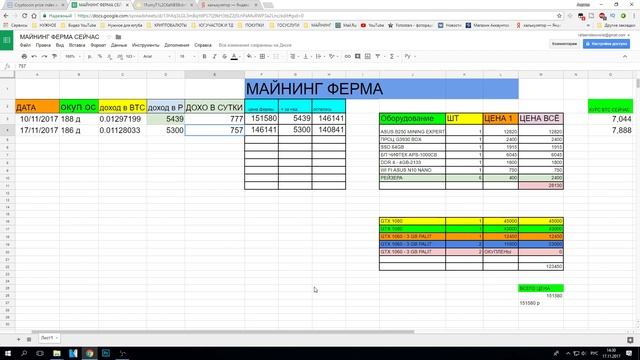
Task: Click the Explore button at the bottom right
Action: coord(630,340)
